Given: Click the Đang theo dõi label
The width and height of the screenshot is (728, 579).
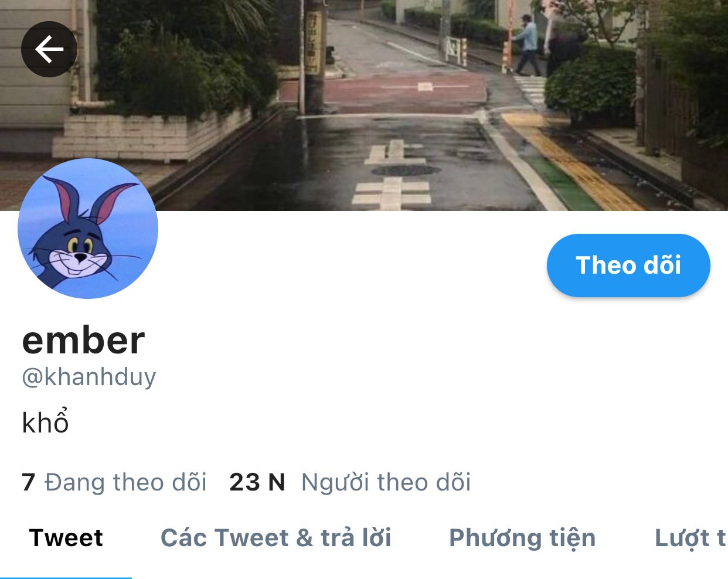Looking at the screenshot, I should pos(126,482).
